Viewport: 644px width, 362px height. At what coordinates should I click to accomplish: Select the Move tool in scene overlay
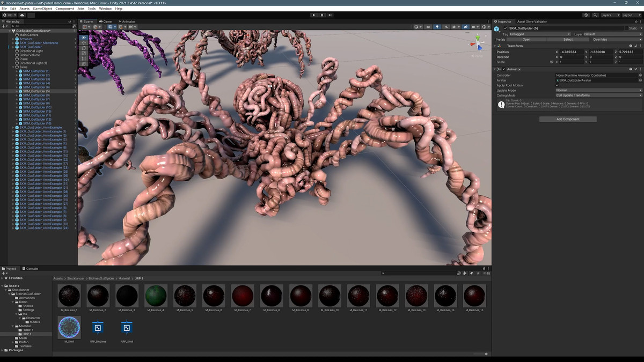84,43
